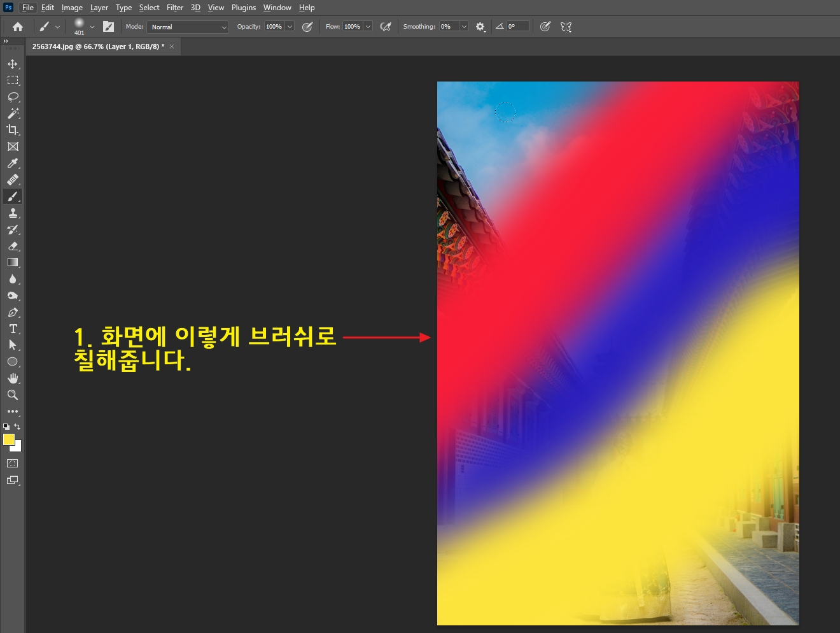
Task: Open the Edit menu
Action: click(48, 8)
